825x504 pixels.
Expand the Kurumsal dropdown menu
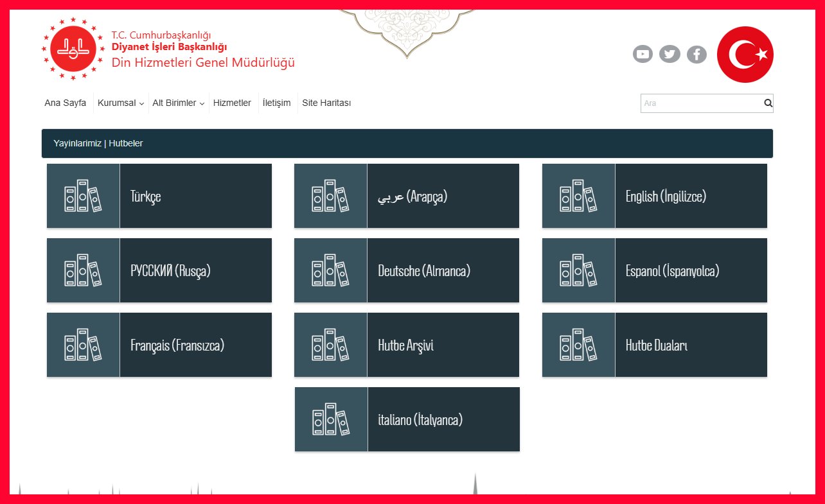pos(120,103)
